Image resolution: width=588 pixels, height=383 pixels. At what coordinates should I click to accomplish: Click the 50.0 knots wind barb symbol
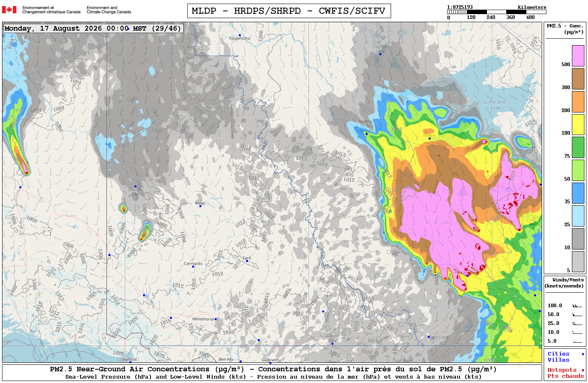(577, 314)
